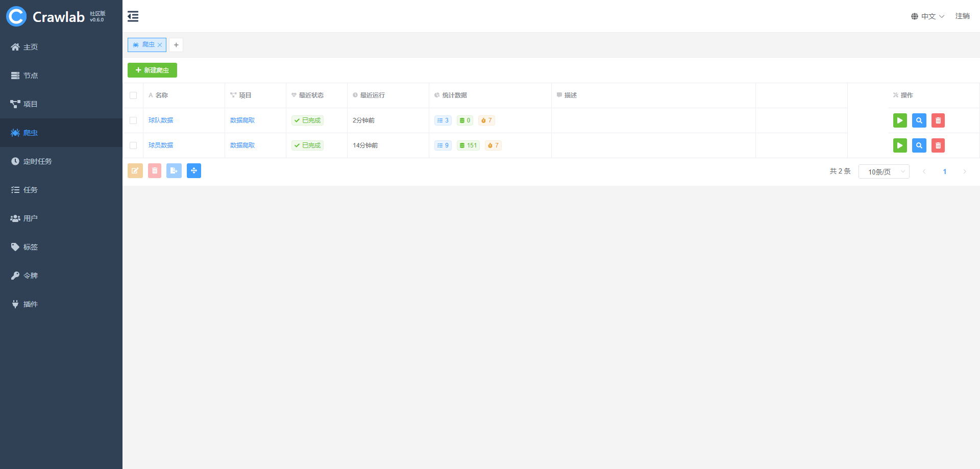Viewport: 980px width, 469px height.
Task: Click the customize columns button
Action: (x=194, y=171)
